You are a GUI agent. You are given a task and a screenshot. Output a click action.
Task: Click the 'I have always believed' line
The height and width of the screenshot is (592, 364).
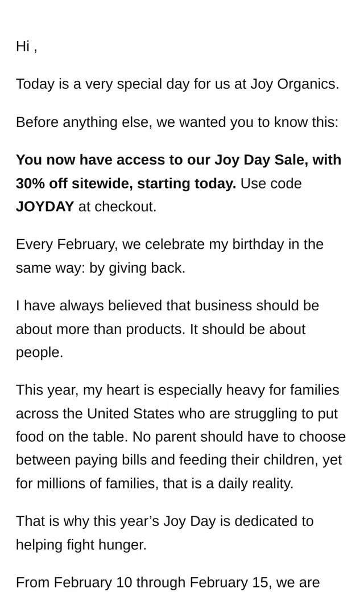pyautogui.click(x=167, y=306)
